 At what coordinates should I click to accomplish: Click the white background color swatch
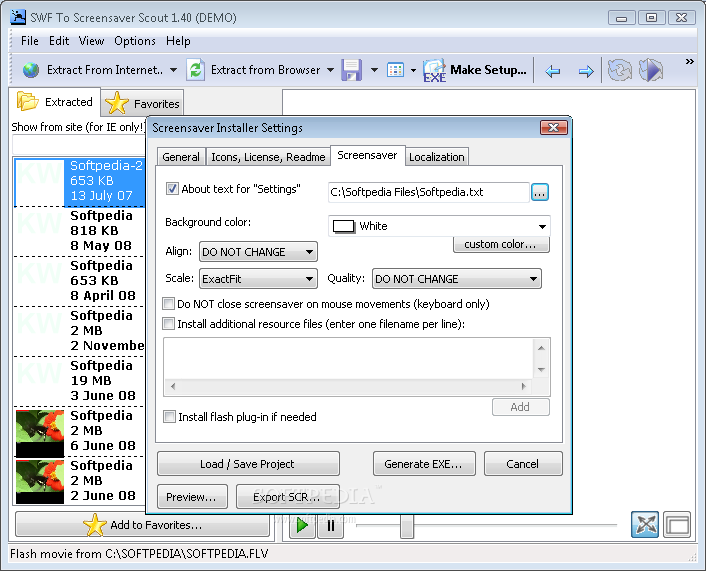(x=344, y=226)
